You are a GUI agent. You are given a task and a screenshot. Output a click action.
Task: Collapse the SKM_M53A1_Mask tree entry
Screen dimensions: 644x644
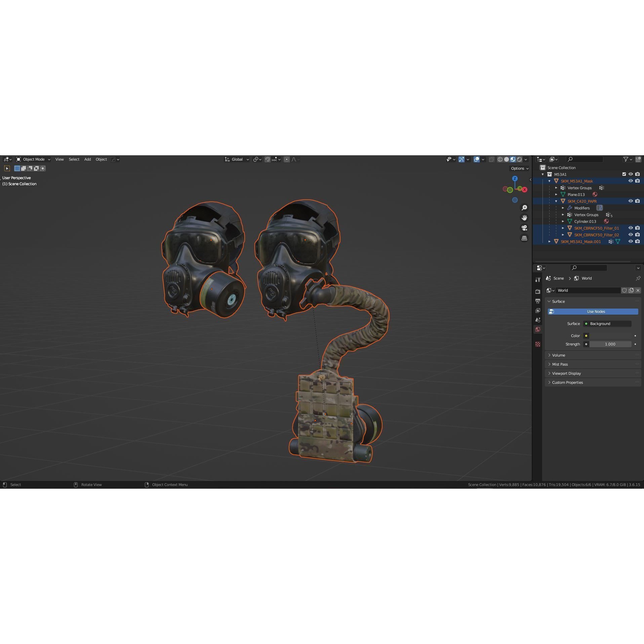coord(550,181)
